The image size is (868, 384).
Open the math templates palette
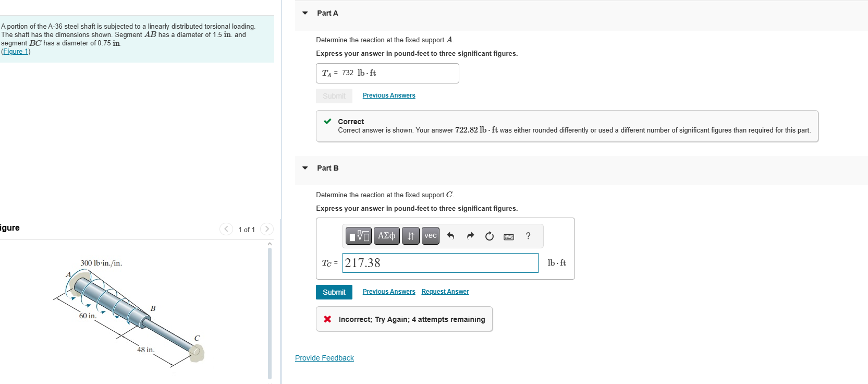click(x=359, y=236)
